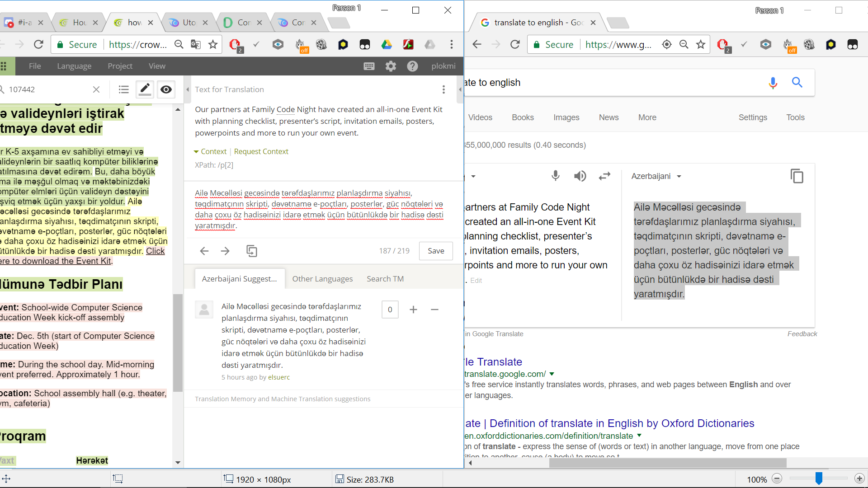The width and height of the screenshot is (868, 488).
Task: Click Feedback link under translator
Action: (x=802, y=334)
